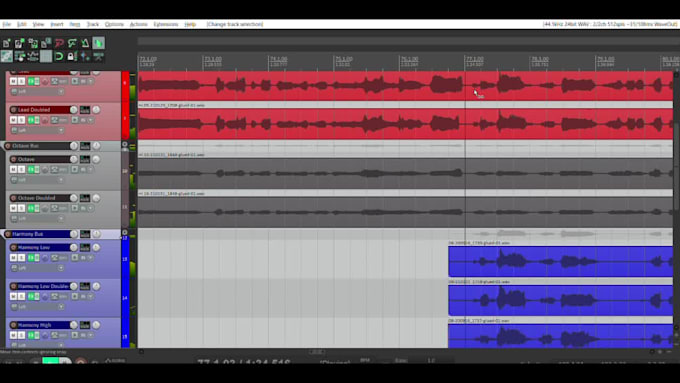The height and width of the screenshot is (383, 680).
Task: Mute the Harmony Low track
Action: pos(13,258)
